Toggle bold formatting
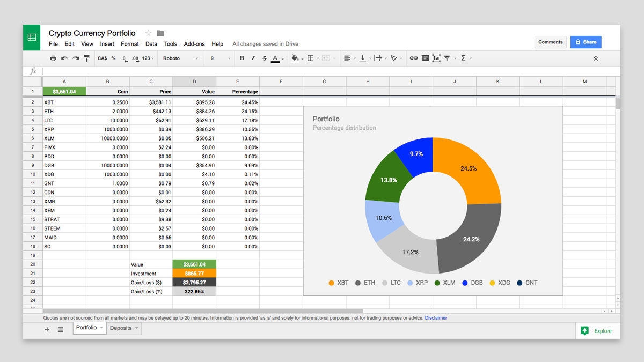Screen dimensions: 644x362 click(242, 58)
